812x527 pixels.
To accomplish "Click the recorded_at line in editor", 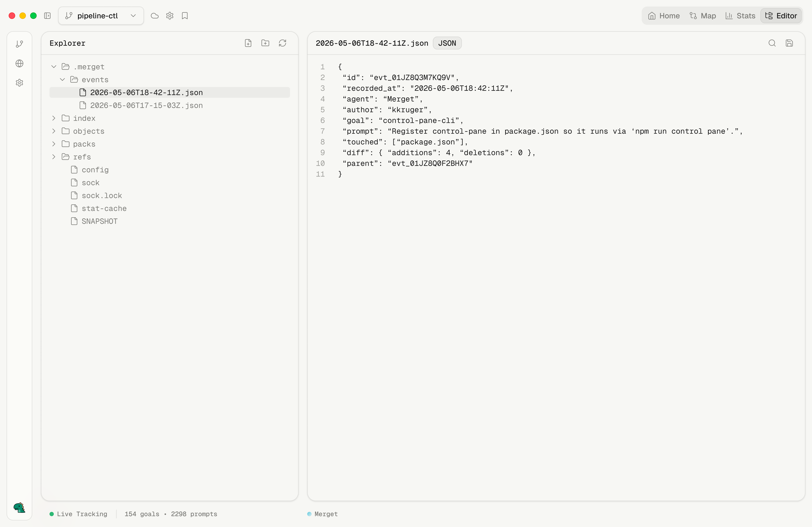I will tap(427, 88).
